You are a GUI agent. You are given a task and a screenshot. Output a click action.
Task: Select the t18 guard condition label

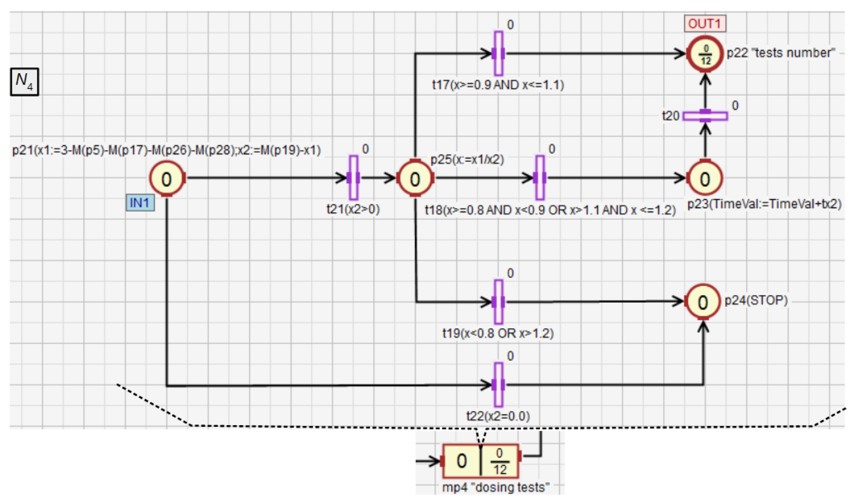click(x=550, y=211)
